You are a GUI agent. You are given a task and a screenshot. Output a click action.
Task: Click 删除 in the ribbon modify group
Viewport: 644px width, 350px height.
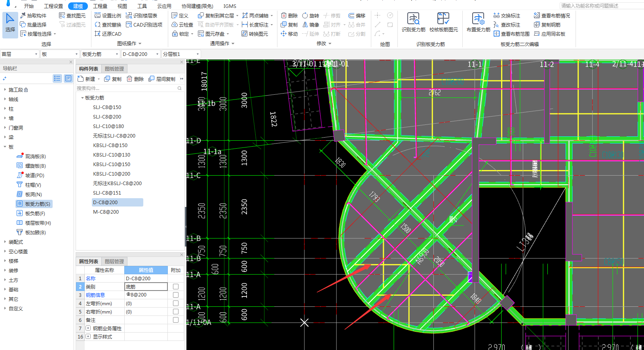(289, 15)
